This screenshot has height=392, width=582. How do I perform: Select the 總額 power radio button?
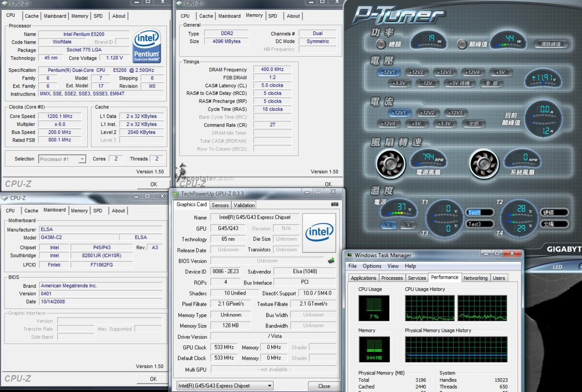(381, 45)
